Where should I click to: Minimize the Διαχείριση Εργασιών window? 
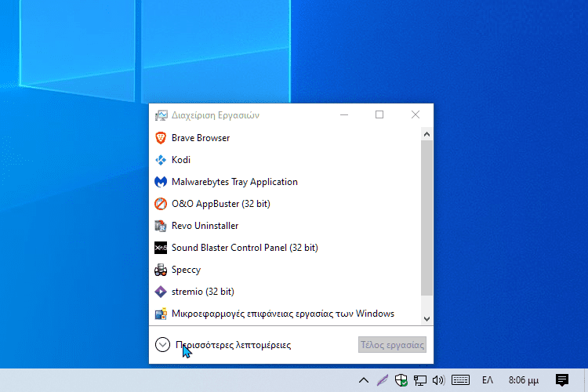pyautogui.click(x=344, y=114)
